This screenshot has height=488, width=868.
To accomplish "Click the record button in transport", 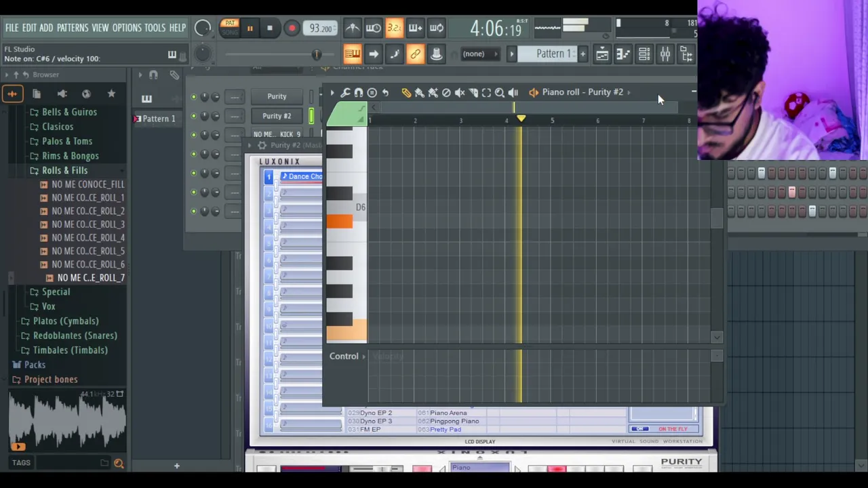I will [x=292, y=28].
